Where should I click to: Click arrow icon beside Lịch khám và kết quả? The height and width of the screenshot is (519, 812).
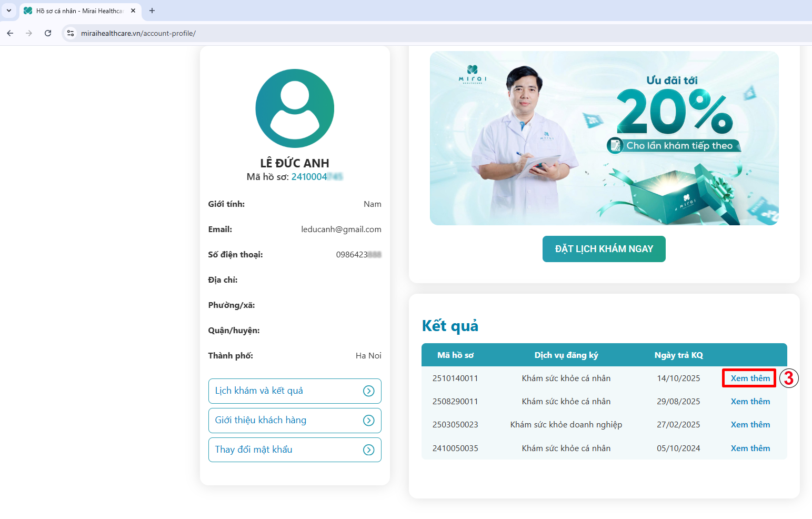tap(369, 391)
